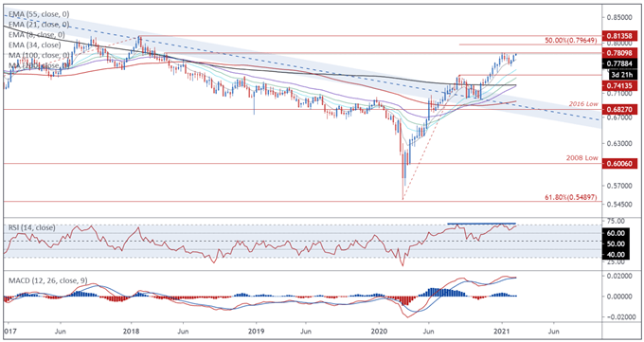Open the MA (100, close, 0) indicator label

(x=39, y=55)
